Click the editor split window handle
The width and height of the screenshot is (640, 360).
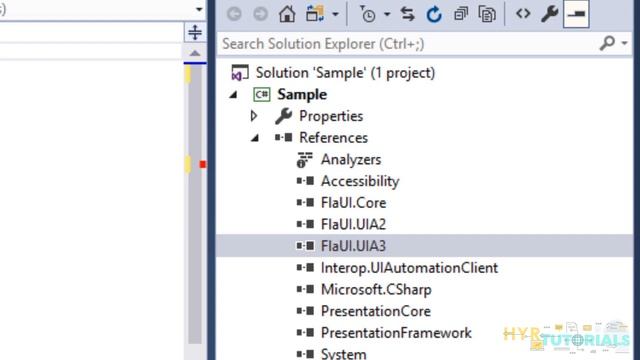[195, 32]
